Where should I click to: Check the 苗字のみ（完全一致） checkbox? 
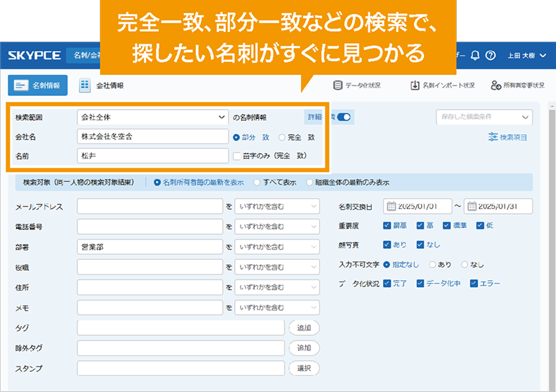coord(237,156)
